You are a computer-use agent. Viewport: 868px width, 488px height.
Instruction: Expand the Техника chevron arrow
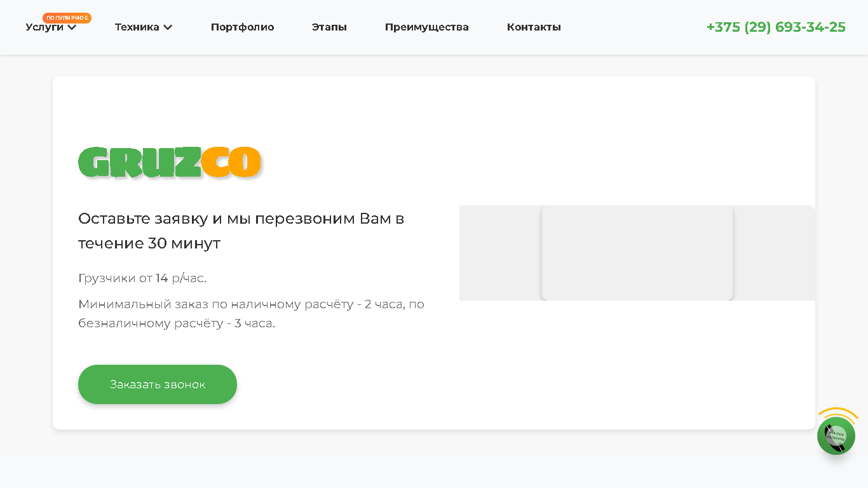pos(168,27)
